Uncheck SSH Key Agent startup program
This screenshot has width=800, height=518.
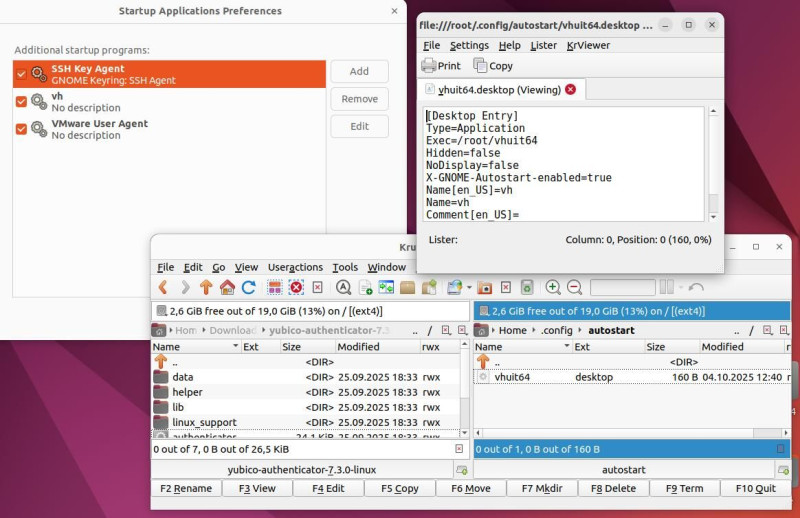pyautogui.click(x=21, y=74)
